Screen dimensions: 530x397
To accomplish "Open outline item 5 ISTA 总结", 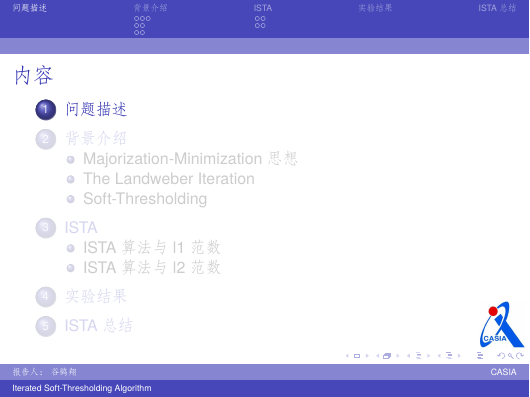I will [x=99, y=325].
